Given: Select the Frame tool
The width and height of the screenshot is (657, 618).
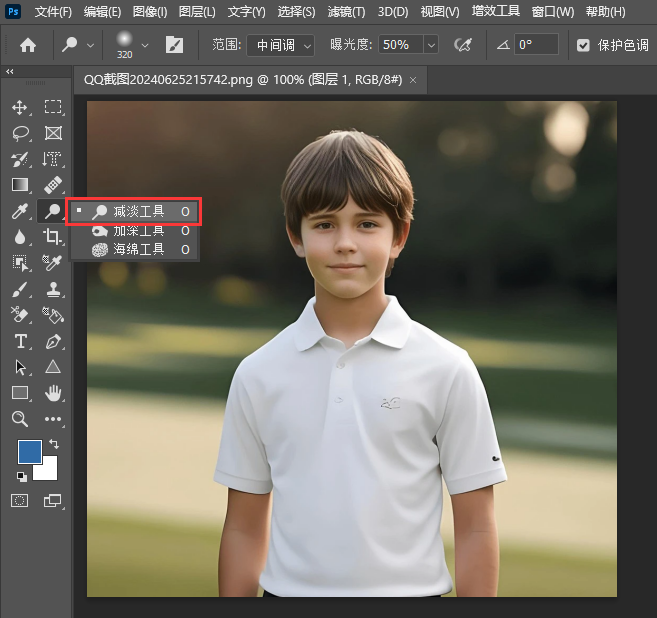Looking at the screenshot, I should pos(53,133).
